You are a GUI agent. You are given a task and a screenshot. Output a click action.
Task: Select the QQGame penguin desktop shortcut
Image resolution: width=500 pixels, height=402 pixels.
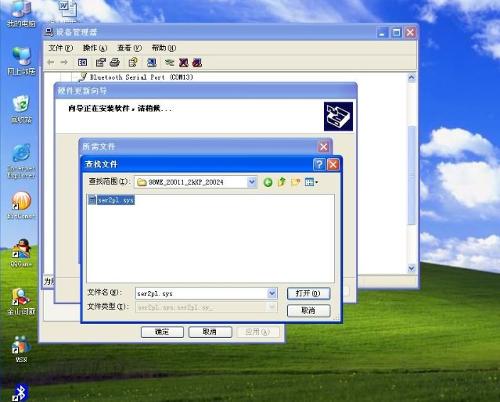point(21,253)
